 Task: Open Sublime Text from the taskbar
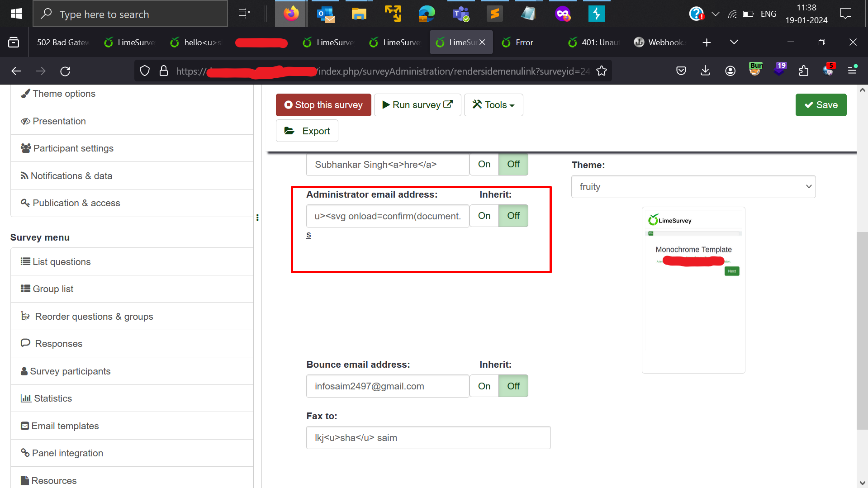click(495, 14)
